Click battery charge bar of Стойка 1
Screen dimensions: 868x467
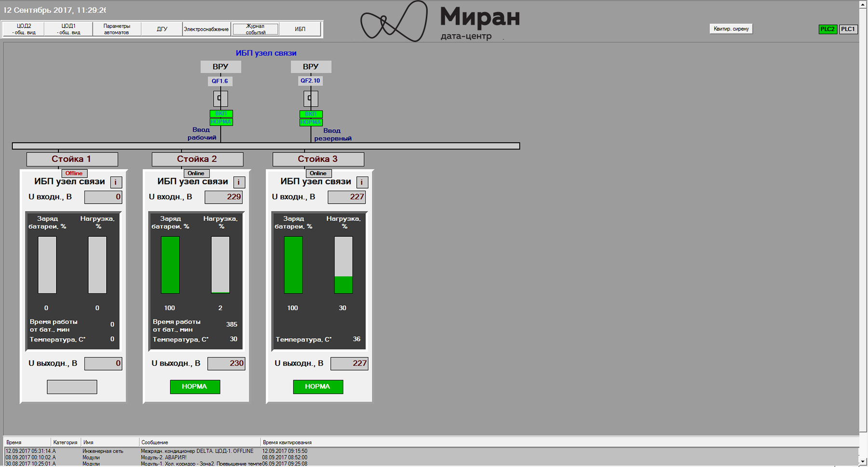(47, 265)
